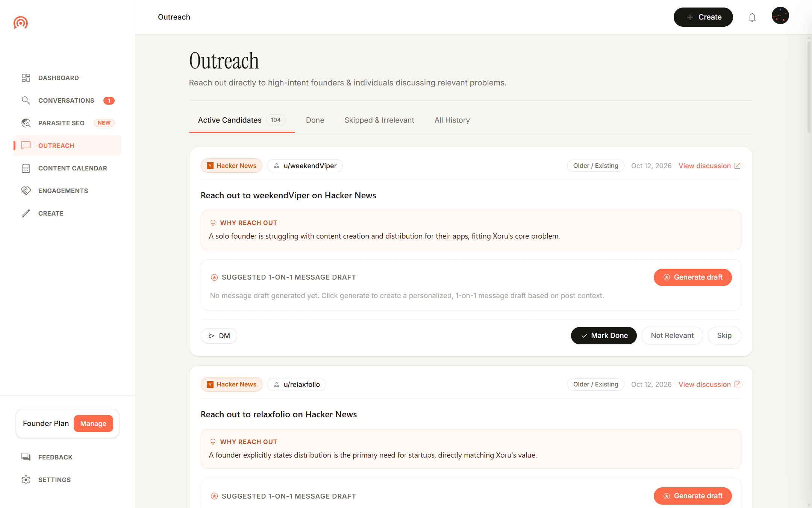
Task: Click the Feedback speech bubbles icon
Action: (x=26, y=457)
